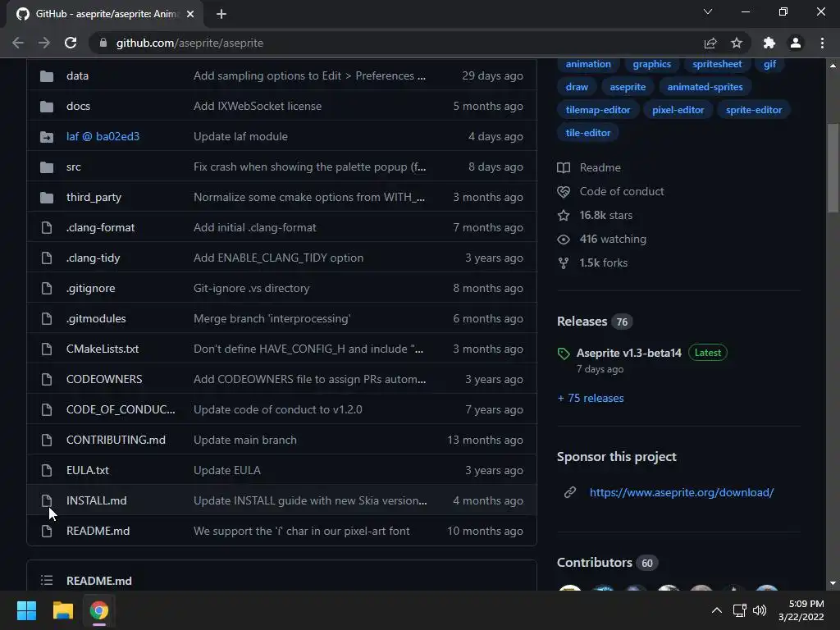This screenshot has width=840, height=630.
Task: Click the folder icon next to src
Action: (x=47, y=167)
